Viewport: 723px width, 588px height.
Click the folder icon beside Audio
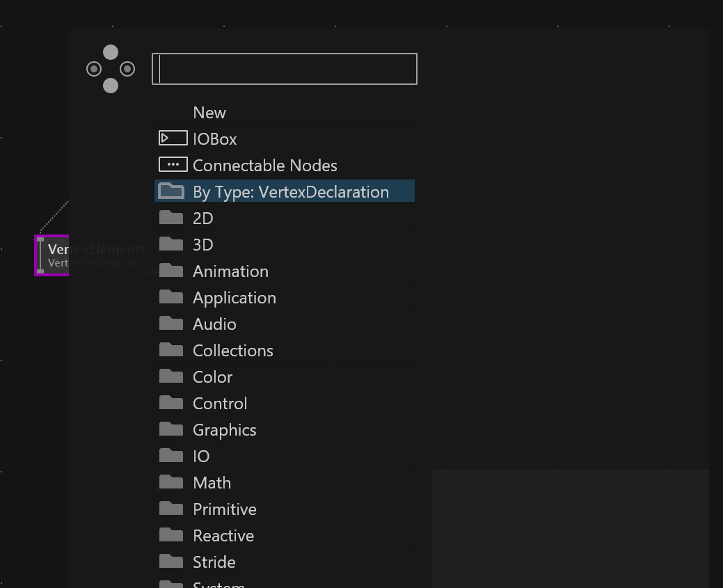tap(171, 324)
